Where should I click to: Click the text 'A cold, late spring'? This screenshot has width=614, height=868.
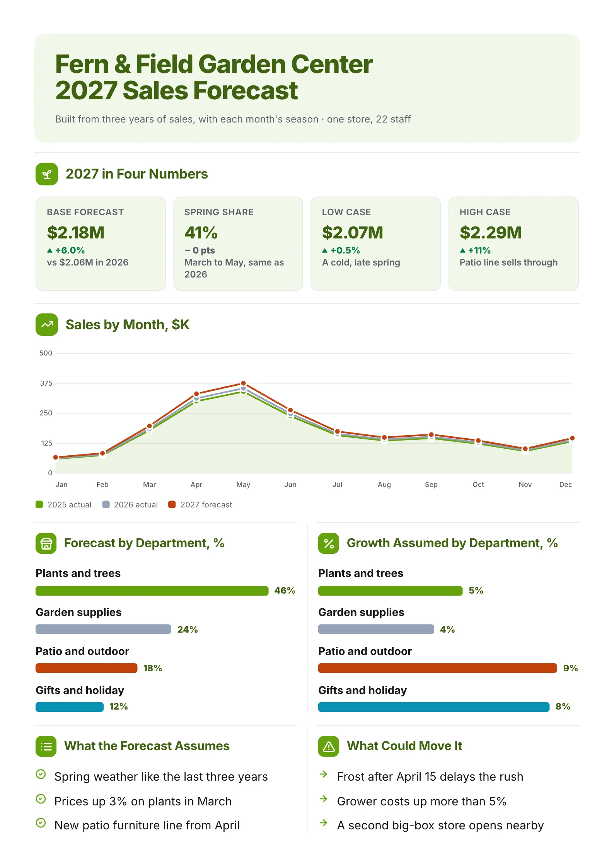pyautogui.click(x=361, y=262)
